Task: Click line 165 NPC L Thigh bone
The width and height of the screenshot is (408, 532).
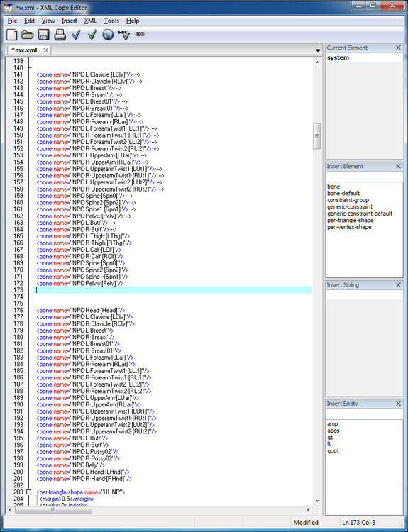Action: 83,236
